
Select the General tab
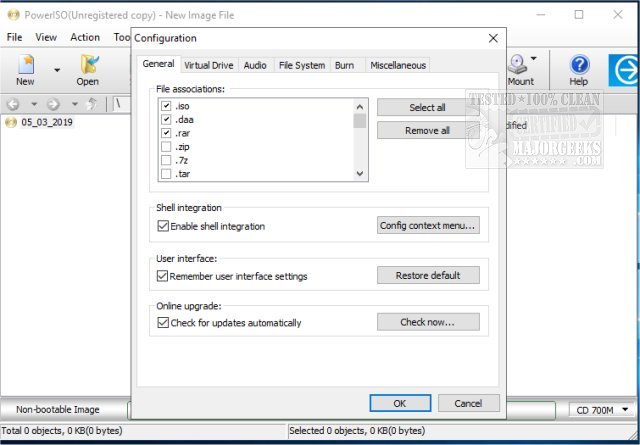point(158,64)
